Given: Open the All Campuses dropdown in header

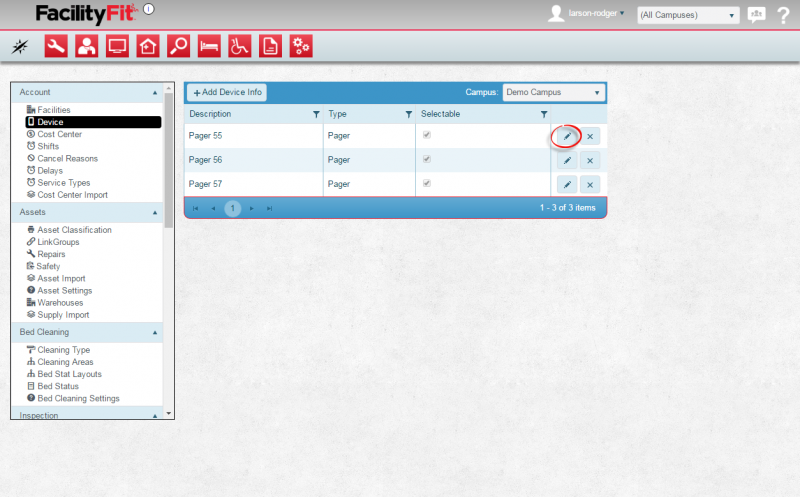Looking at the screenshot, I should pyautogui.click(x=688, y=15).
